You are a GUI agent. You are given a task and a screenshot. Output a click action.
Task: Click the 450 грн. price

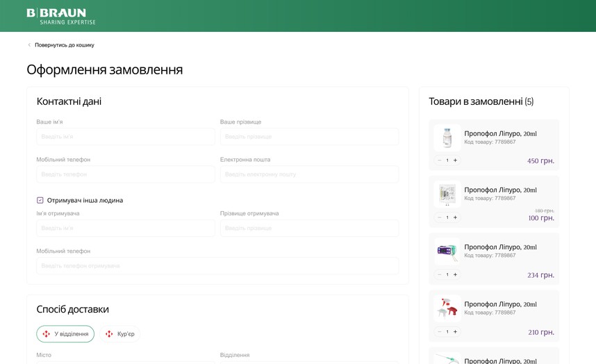(540, 160)
